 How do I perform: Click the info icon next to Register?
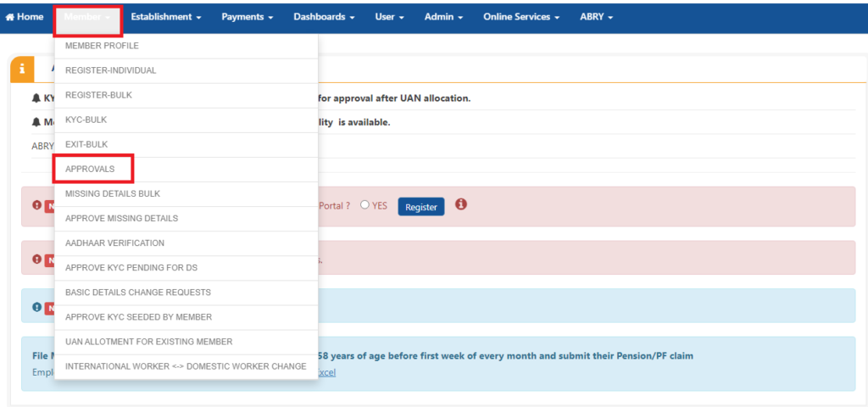point(461,205)
